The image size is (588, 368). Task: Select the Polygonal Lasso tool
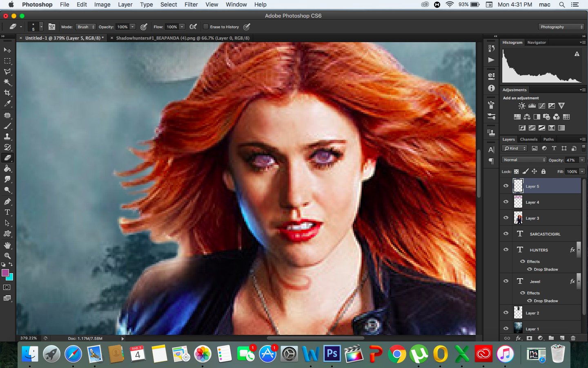click(x=7, y=71)
